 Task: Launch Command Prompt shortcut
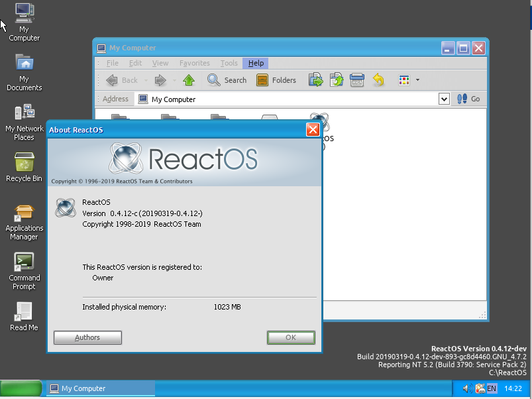point(24,272)
